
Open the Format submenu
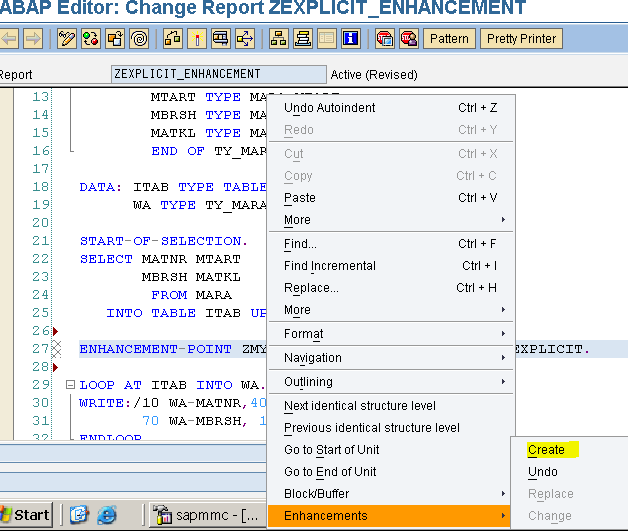tap(391, 334)
